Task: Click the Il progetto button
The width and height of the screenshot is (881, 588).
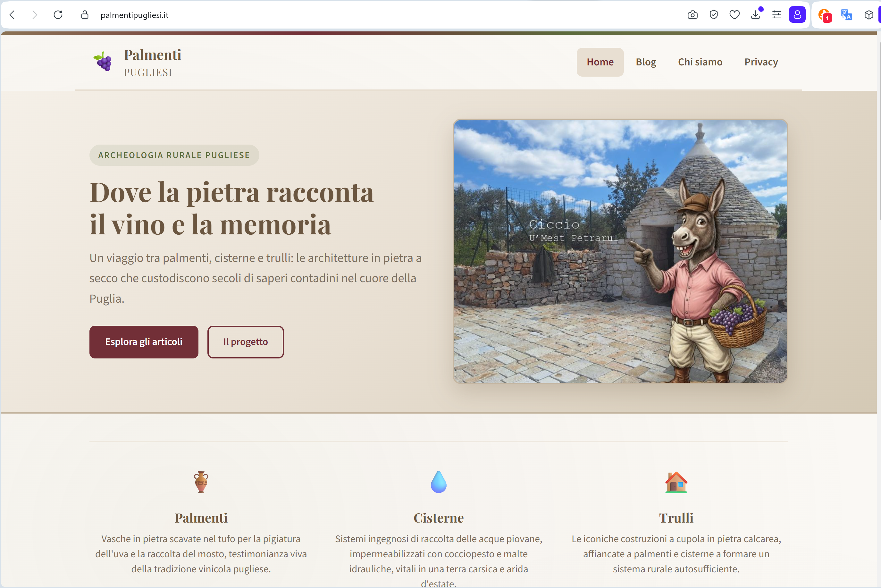Action: (x=246, y=342)
